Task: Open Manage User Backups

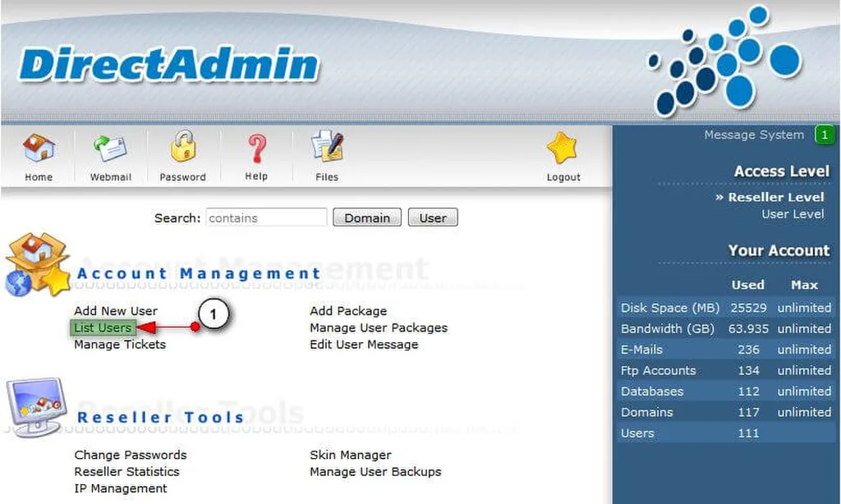Action: point(375,471)
